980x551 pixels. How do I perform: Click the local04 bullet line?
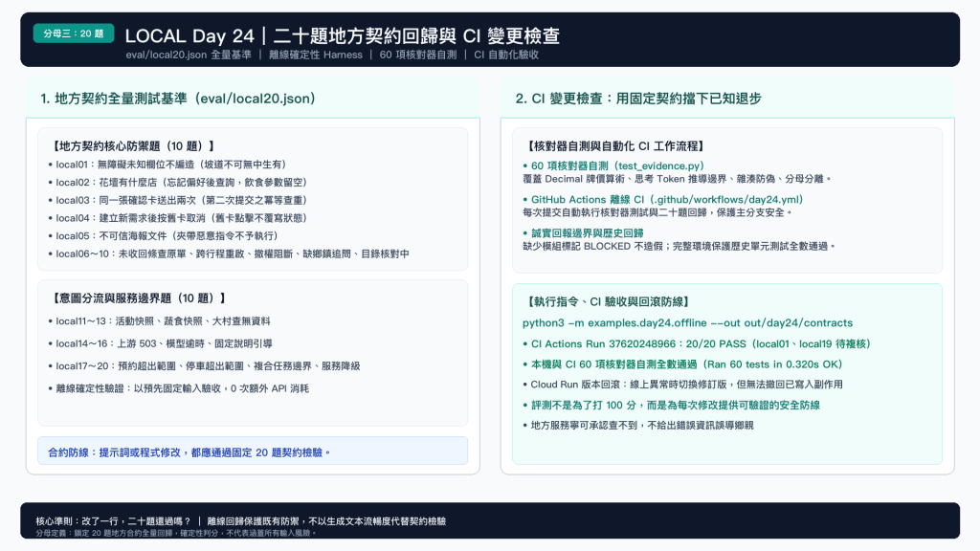coord(177,218)
